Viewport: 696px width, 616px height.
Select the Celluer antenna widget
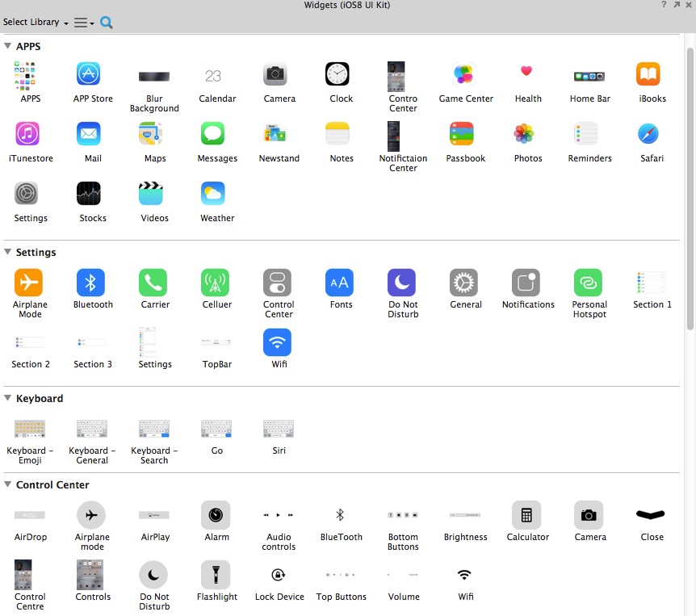pyautogui.click(x=215, y=283)
